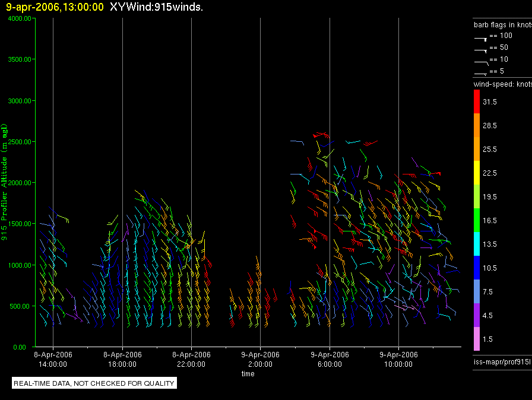This screenshot has width=532, height=400.
Task: Click the real-time data quality notice
Action: [94, 383]
